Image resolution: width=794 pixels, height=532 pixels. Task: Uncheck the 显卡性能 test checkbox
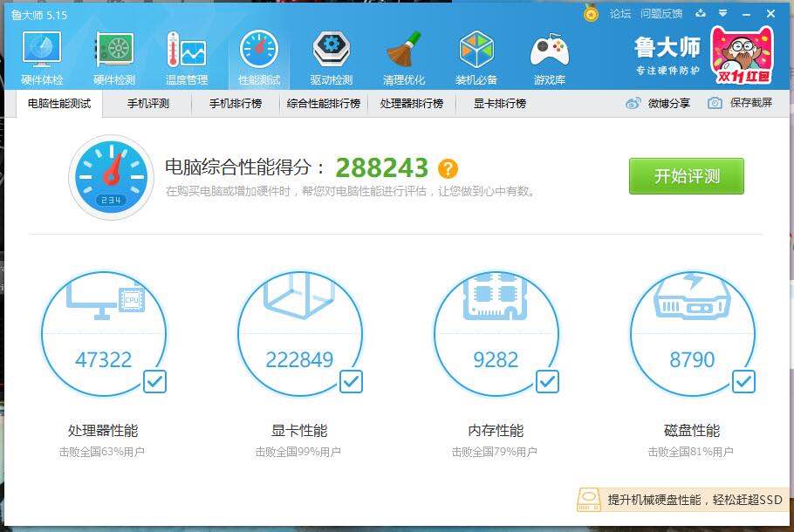click(x=351, y=382)
